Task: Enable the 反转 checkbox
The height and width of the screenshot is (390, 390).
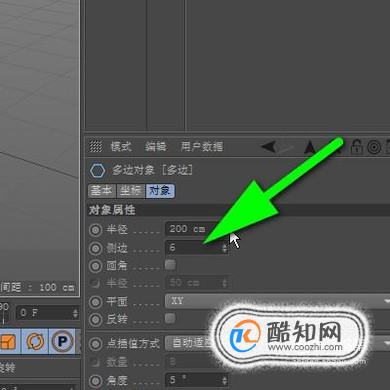Action: [170, 318]
